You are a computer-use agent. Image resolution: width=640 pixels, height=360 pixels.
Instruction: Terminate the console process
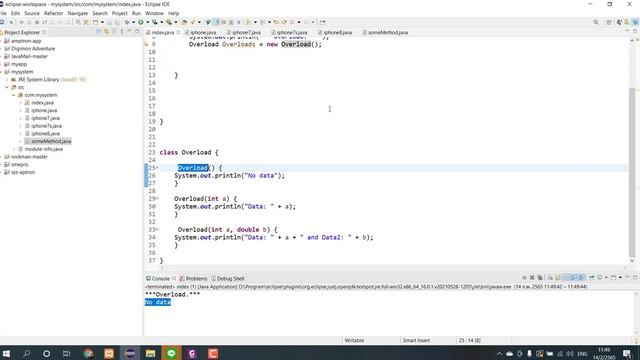point(524,278)
